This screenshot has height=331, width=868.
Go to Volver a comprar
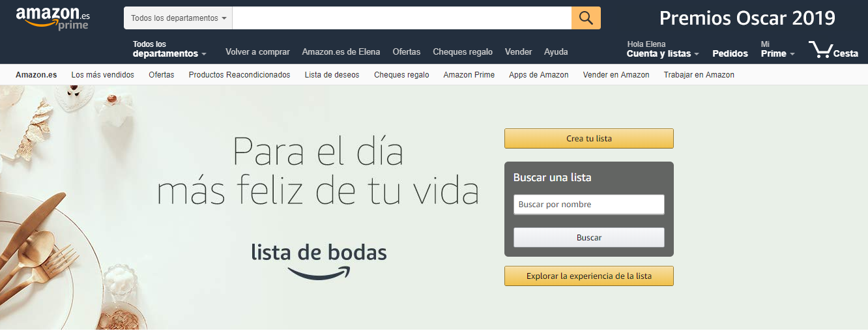click(x=257, y=51)
